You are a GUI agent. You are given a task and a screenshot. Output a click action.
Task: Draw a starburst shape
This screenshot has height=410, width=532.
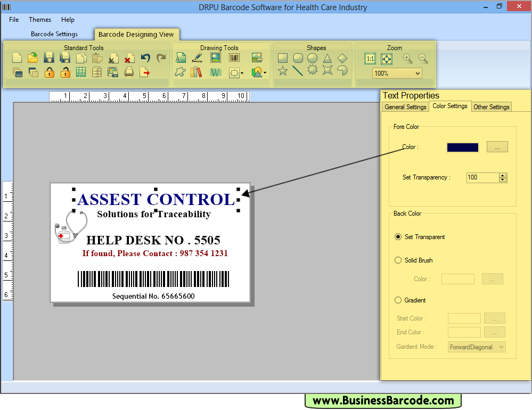[313, 70]
